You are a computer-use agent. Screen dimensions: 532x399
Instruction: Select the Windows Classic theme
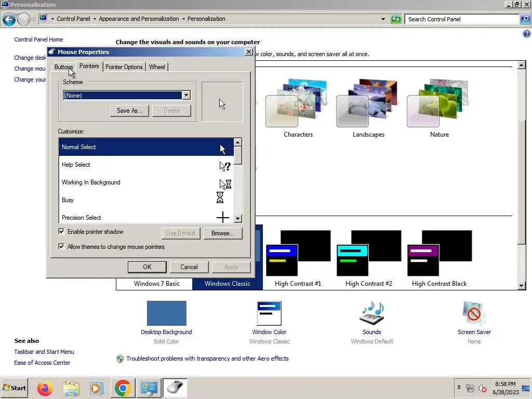[x=228, y=284]
